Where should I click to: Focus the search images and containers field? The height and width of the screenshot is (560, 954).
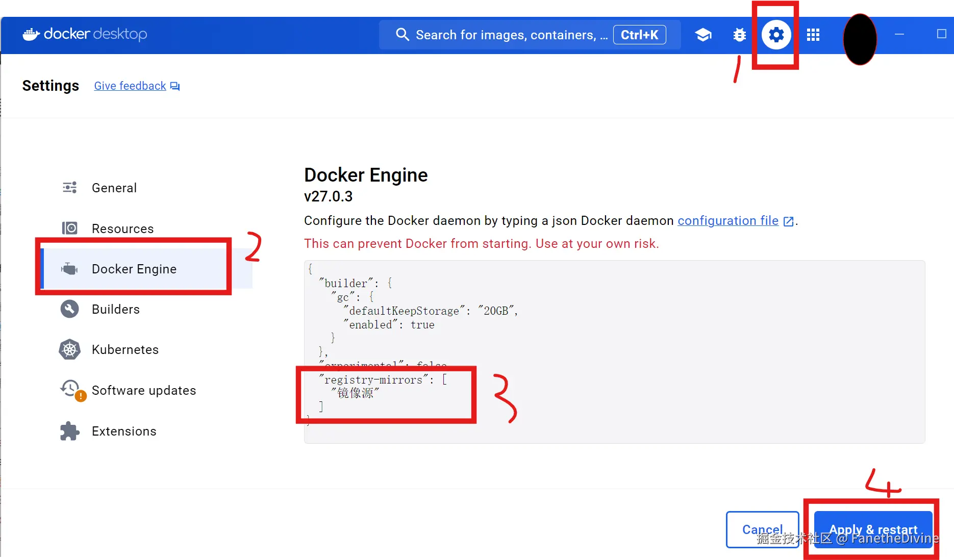tap(511, 35)
